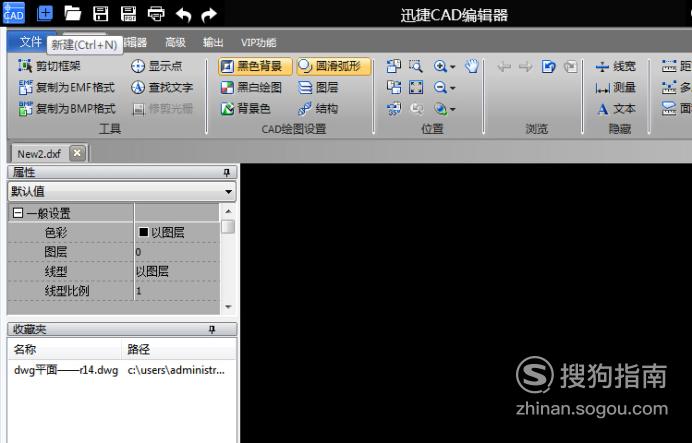Edit the 线型比例 value field
Image resolution: width=692 pixels, height=443 pixels.
pyautogui.click(x=177, y=291)
